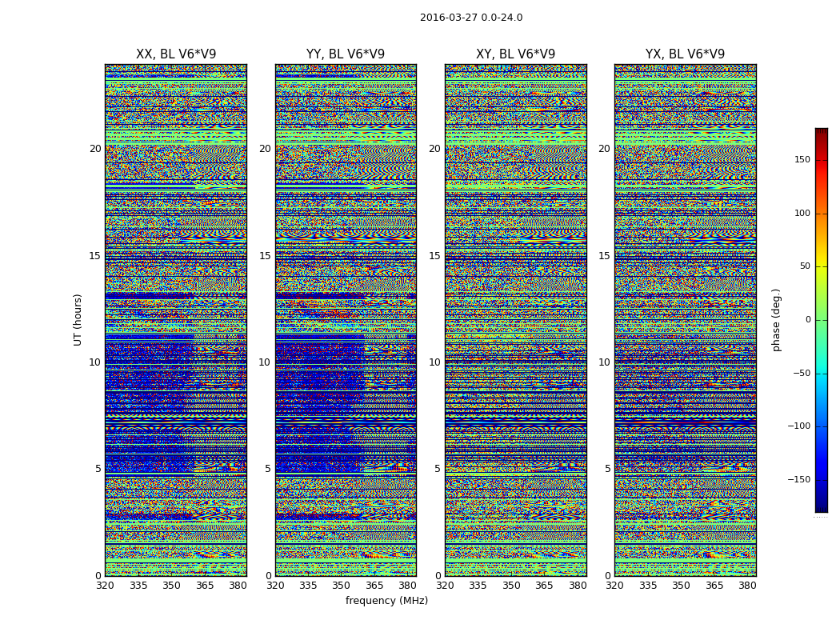This screenshot has height=640, width=840.
Task: Click x-tick '320' under the YY panel
Action: [x=275, y=586]
